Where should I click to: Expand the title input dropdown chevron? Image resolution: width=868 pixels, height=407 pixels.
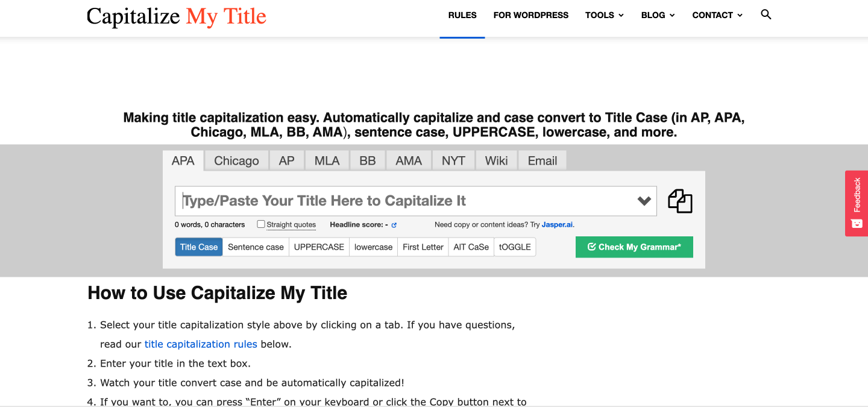click(644, 201)
